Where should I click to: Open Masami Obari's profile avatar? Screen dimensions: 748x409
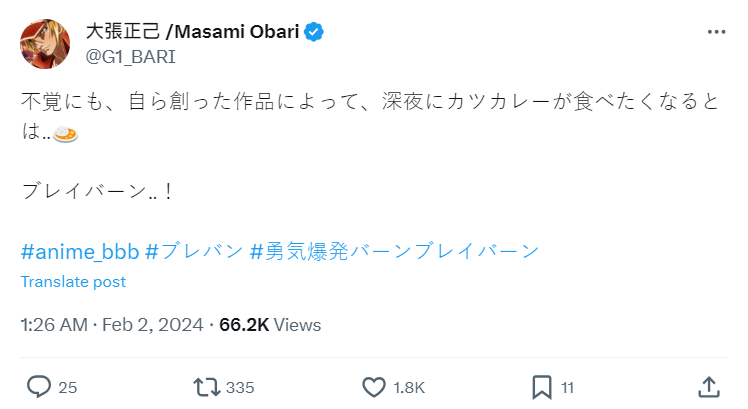tap(43, 43)
